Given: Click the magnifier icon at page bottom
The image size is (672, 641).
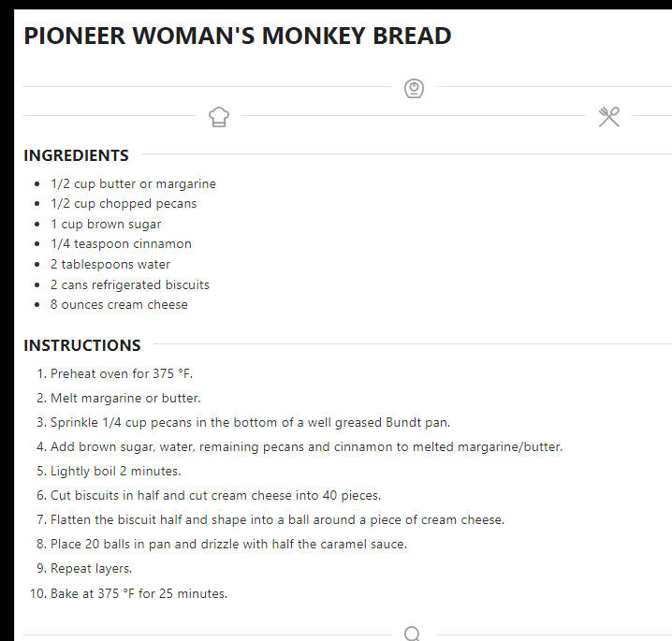Looking at the screenshot, I should (413, 634).
